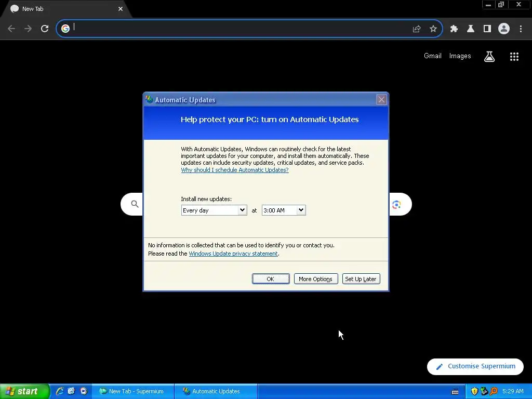Click the Set Up Later button

(361, 279)
